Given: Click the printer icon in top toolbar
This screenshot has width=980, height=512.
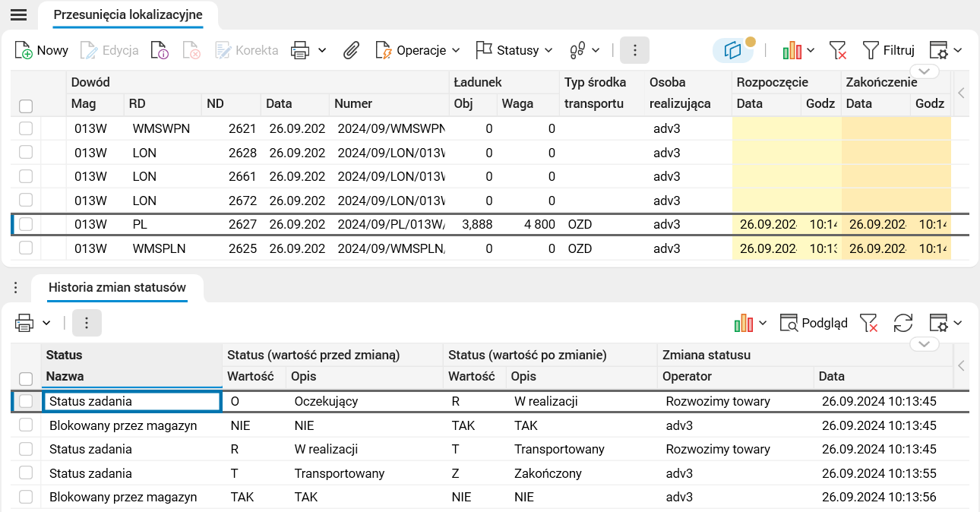Looking at the screenshot, I should 301,50.
